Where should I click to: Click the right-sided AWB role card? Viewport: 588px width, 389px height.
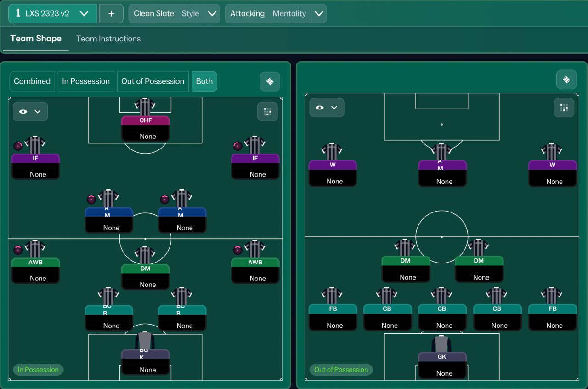(x=255, y=270)
